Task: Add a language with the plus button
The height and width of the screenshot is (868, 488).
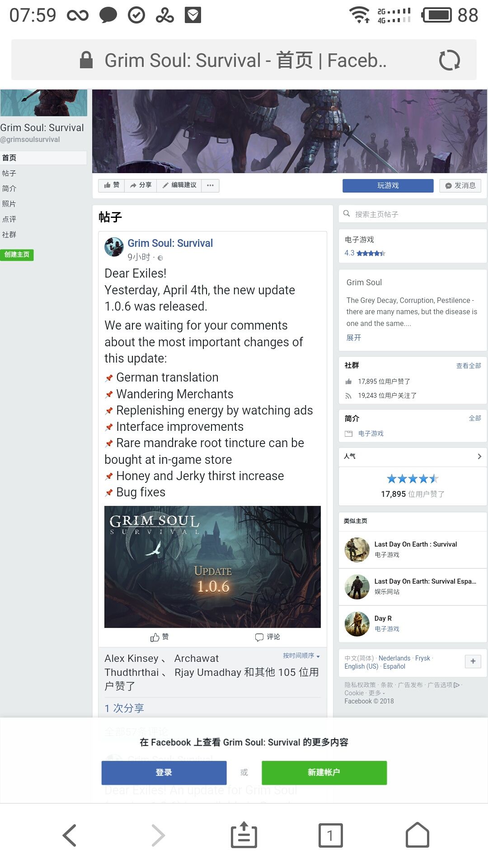Action: point(473,661)
